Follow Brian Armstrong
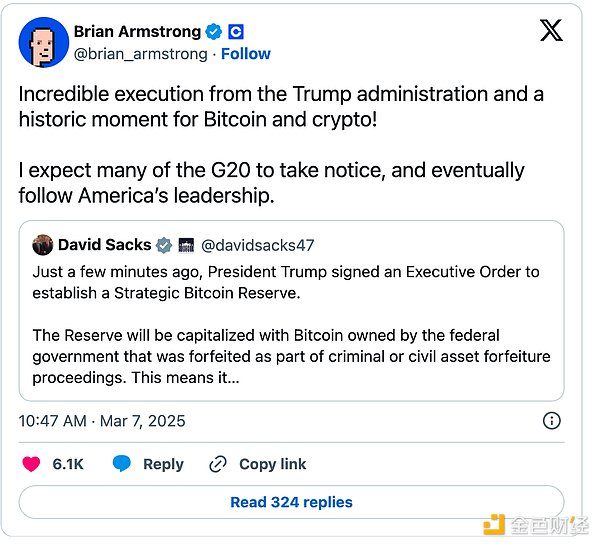The image size is (600, 546). click(245, 54)
